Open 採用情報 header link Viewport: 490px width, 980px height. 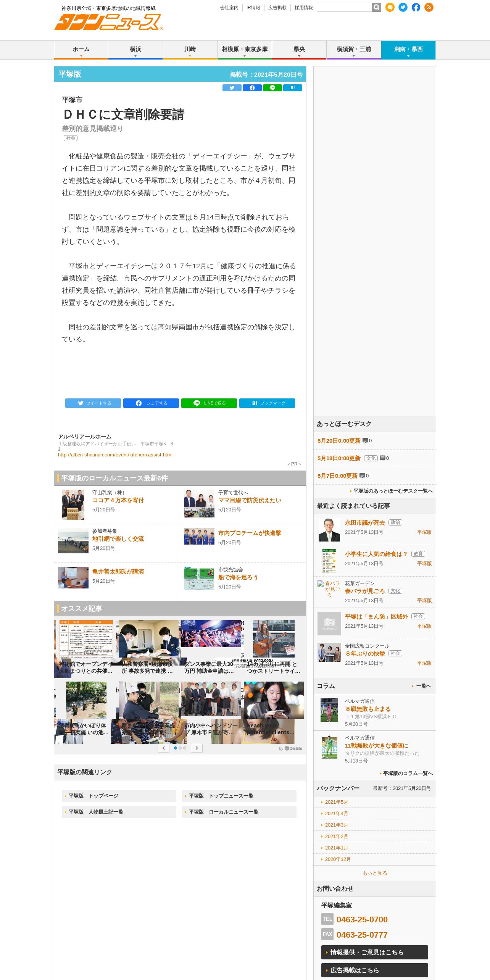tap(304, 8)
